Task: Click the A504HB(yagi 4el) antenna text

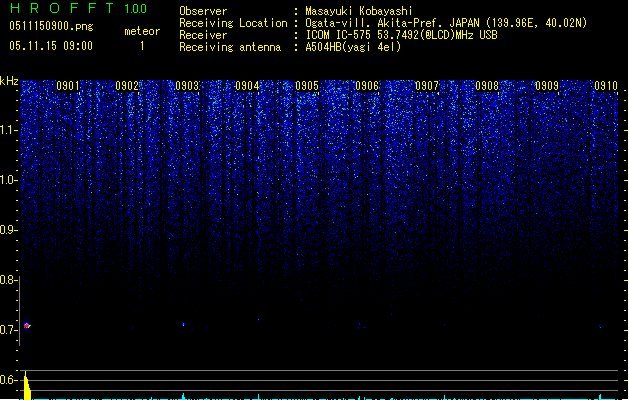Action: (353, 47)
